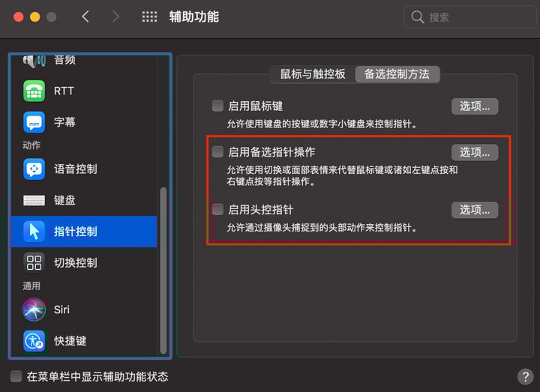Click the yellow minimize window button
Screen dimensions: 540x392
(x=34, y=16)
